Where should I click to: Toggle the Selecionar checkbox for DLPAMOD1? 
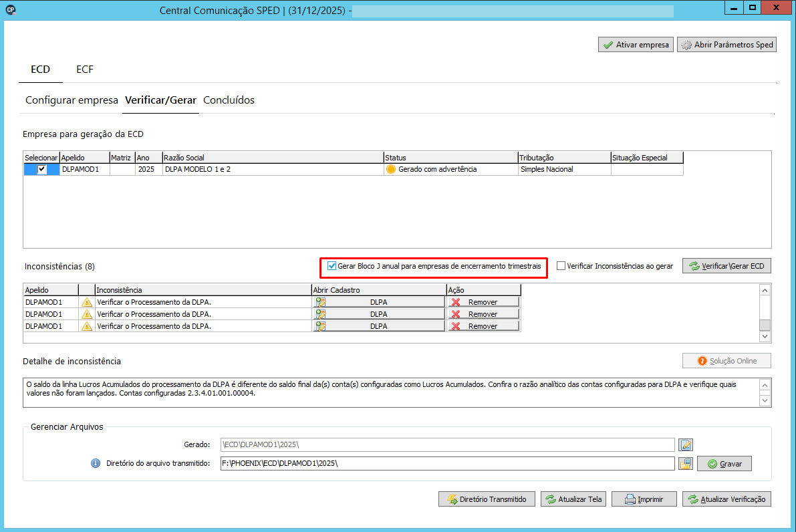[x=41, y=170]
